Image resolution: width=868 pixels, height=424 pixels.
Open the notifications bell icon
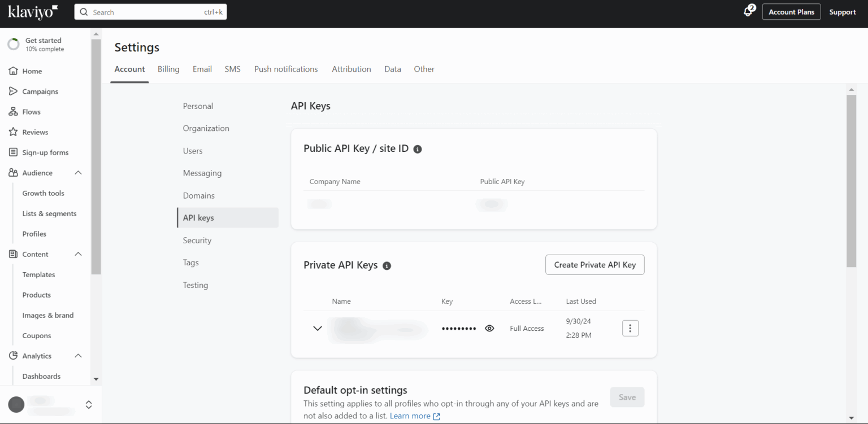pyautogui.click(x=749, y=12)
